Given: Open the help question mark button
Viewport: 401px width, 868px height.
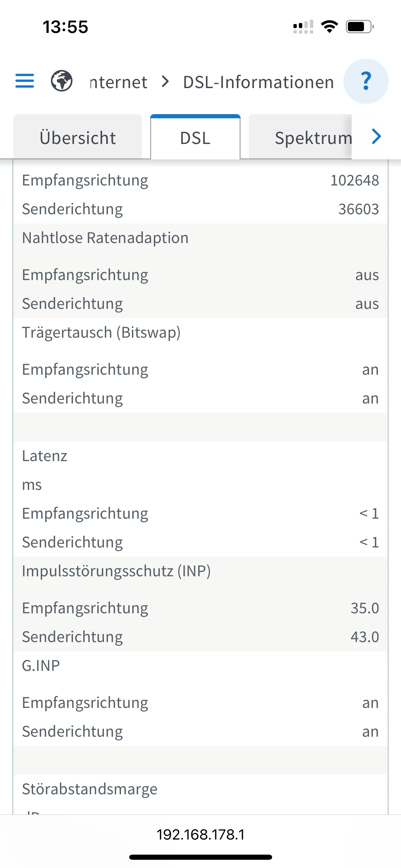Looking at the screenshot, I should (x=366, y=81).
